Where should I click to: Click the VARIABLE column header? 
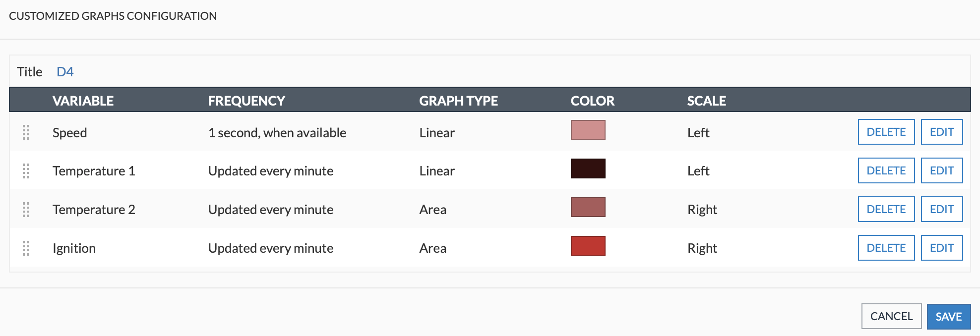pyautogui.click(x=83, y=101)
